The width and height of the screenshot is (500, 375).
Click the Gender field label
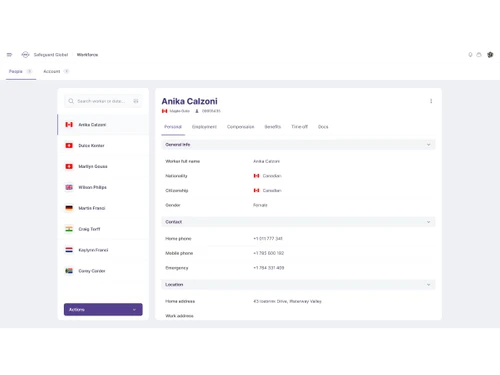(x=173, y=205)
